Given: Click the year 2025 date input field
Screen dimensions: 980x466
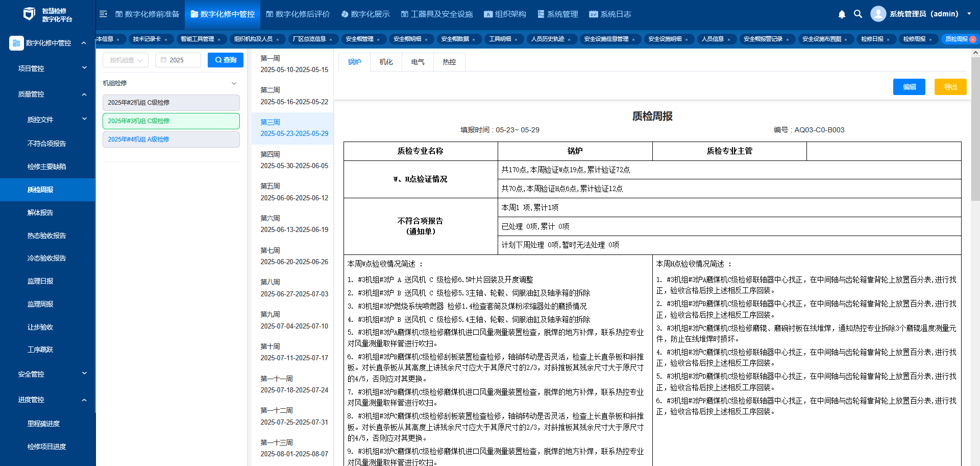Looking at the screenshot, I should [x=179, y=60].
